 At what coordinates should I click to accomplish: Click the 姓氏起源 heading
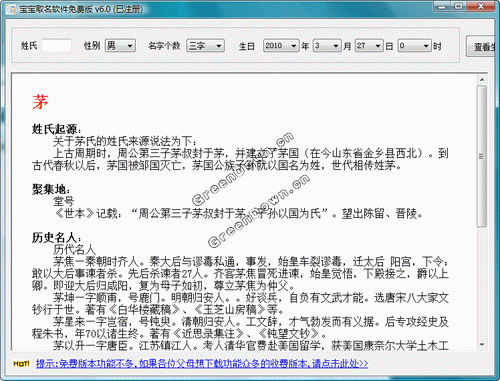point(56,129)
